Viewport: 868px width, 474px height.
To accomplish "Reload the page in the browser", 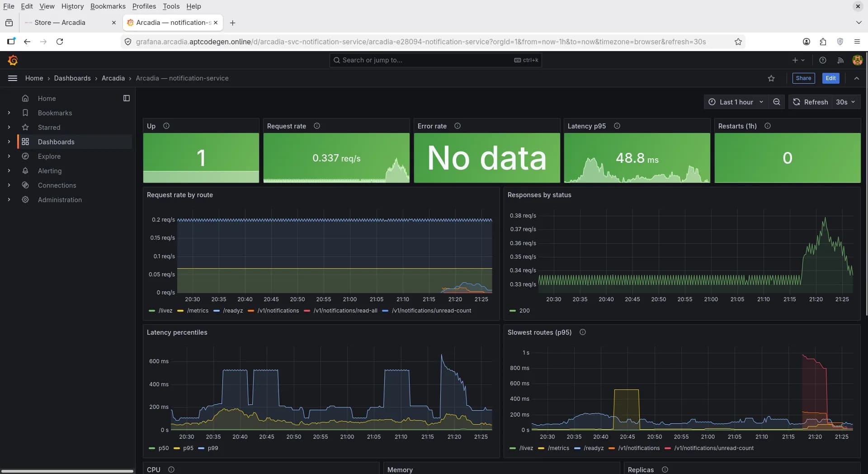I will [60, 42].
